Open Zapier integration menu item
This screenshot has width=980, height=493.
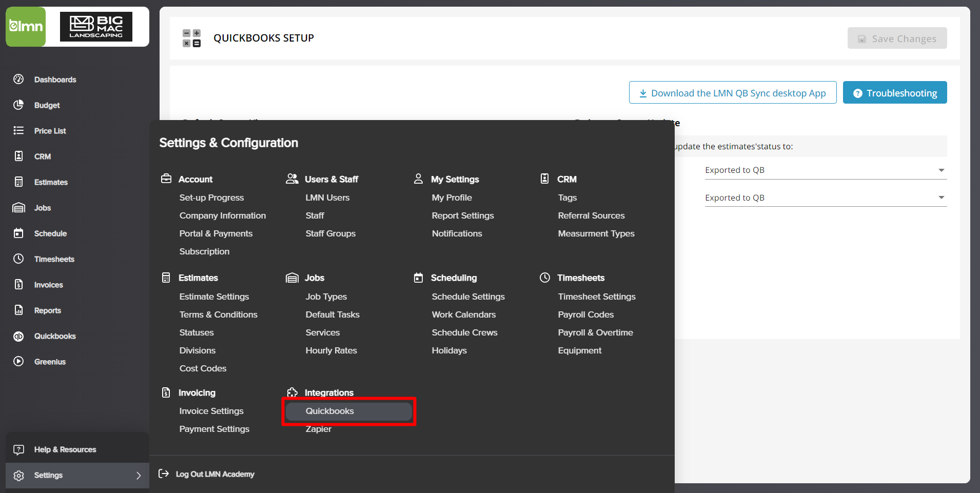318,429
